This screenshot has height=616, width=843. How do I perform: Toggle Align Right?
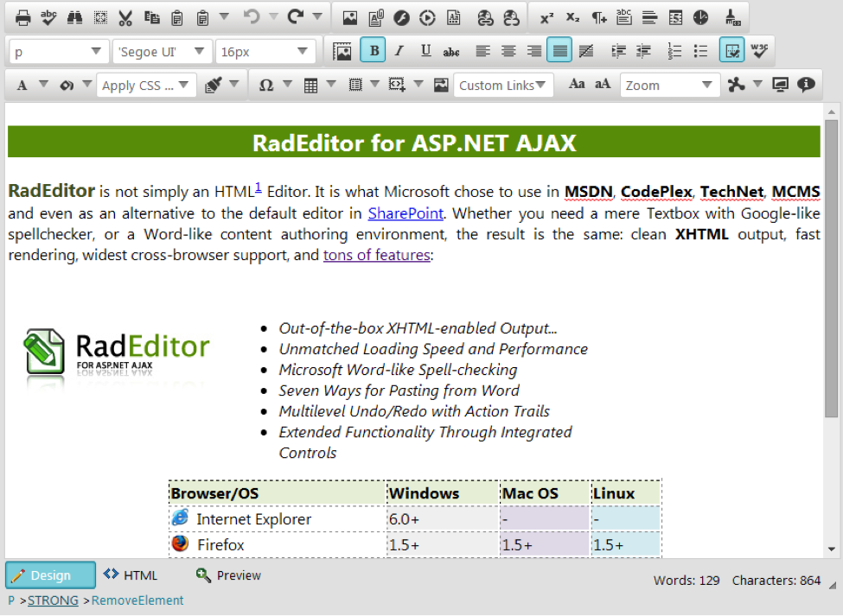pyautogui.click(x=533, y=51)
